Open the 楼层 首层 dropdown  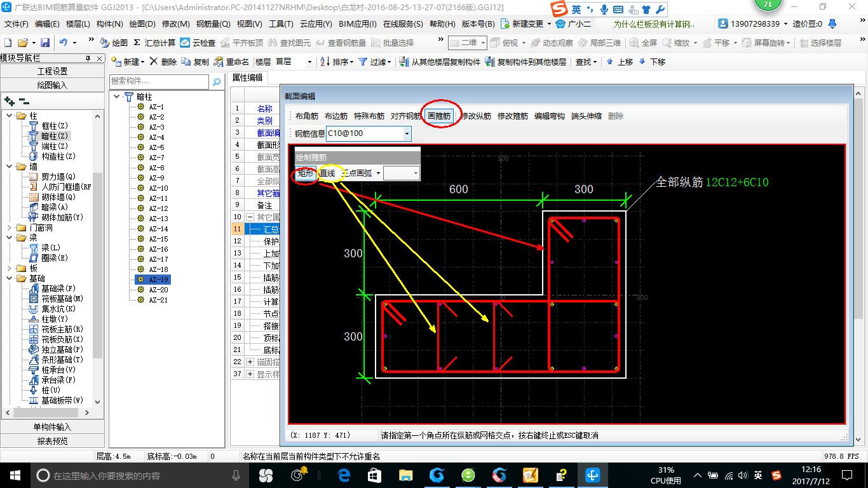pos(309,62)
